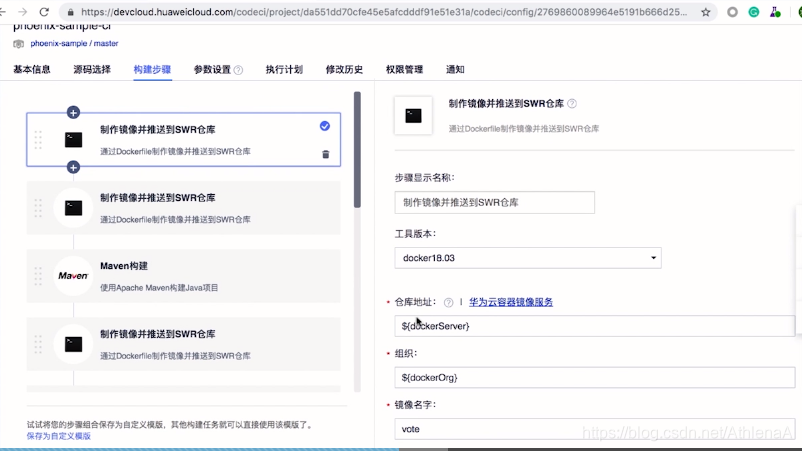Click the 使用Apache Maven构建Java项目 description
Image resolution: width=802 pixels, height=451 pixels.
click(159, 288)
